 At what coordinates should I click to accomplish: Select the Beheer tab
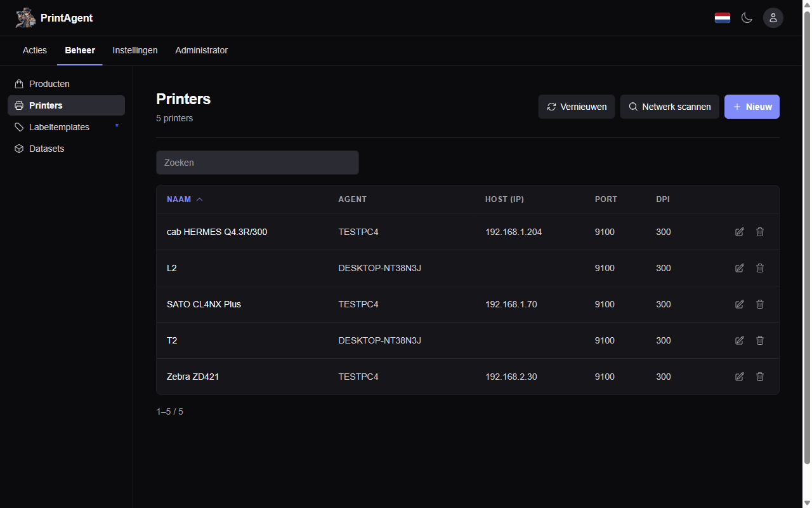(80, 50)
